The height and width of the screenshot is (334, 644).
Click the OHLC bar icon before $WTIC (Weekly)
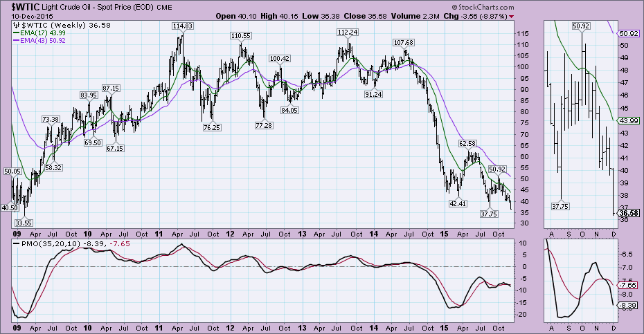tap(15, 25)
